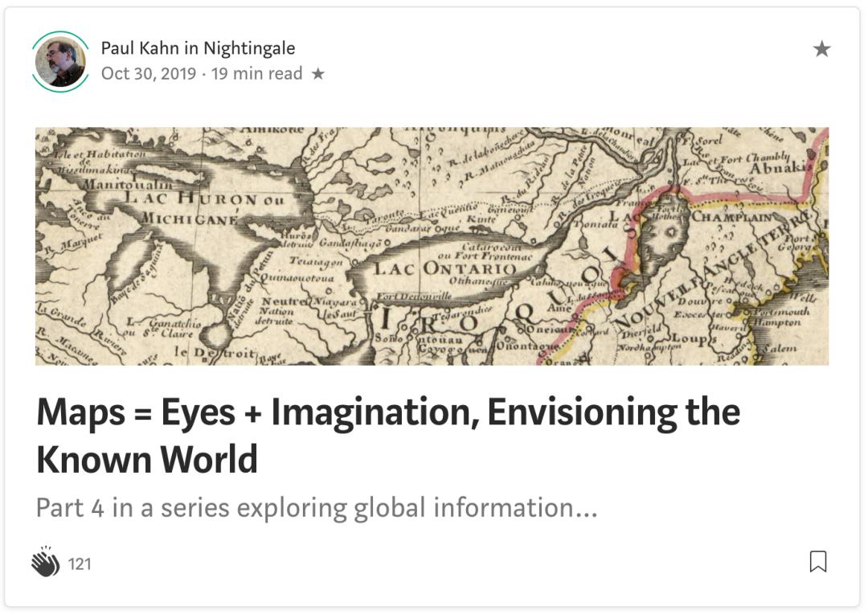View the 121 claps count
The width and height of the screenshot is (868, 615).
[79, 564]
